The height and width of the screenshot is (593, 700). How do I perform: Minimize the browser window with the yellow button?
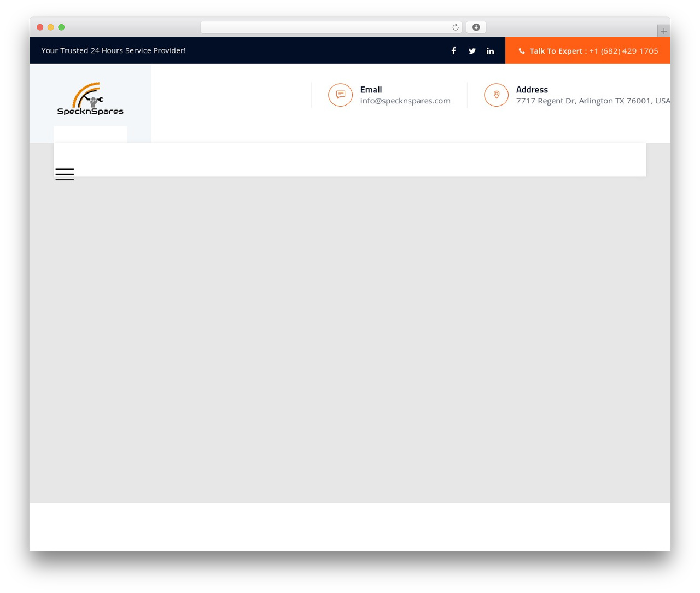pos(51,27)
